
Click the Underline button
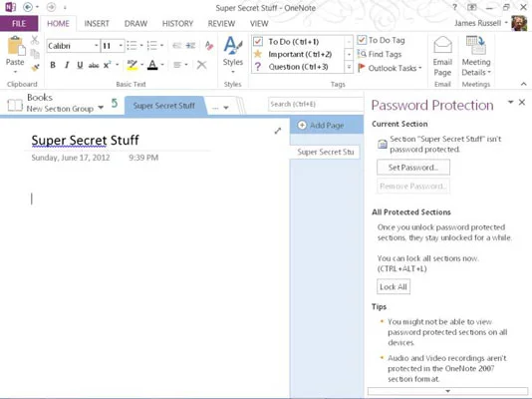click(80, 65)
